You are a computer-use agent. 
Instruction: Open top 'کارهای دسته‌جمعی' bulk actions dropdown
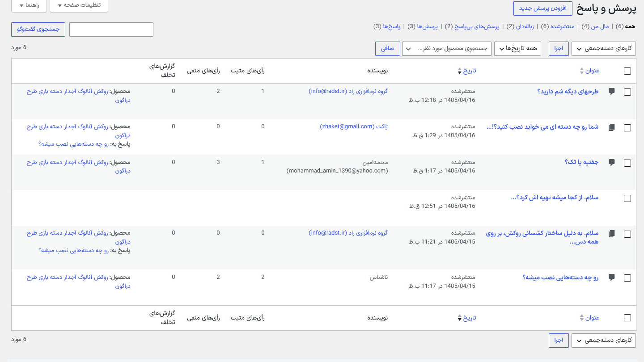603,49
